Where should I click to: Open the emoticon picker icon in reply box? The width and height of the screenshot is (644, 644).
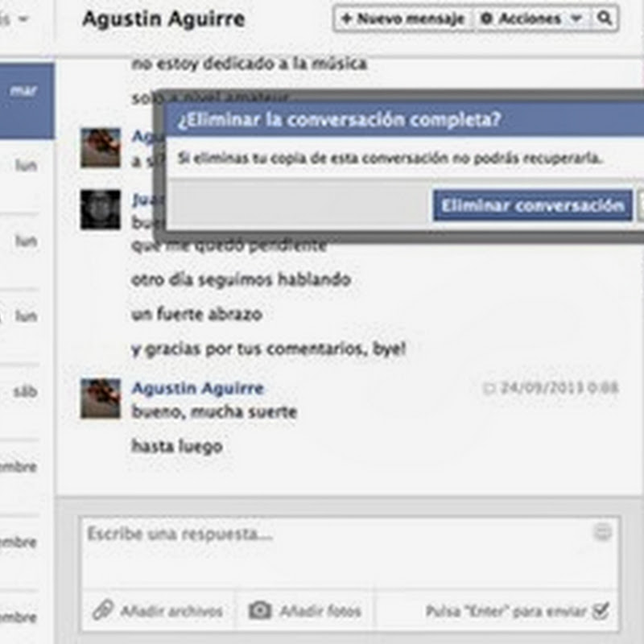click(602, 532)
